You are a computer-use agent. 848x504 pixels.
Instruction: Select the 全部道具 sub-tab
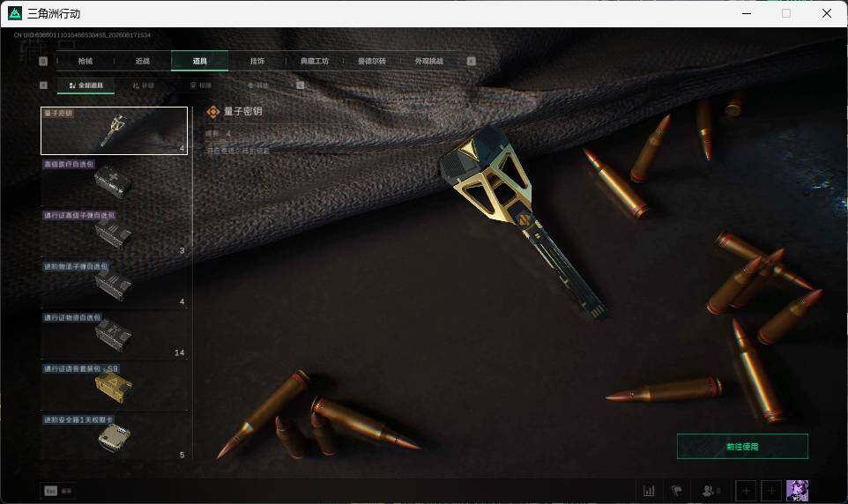(86, 85)
